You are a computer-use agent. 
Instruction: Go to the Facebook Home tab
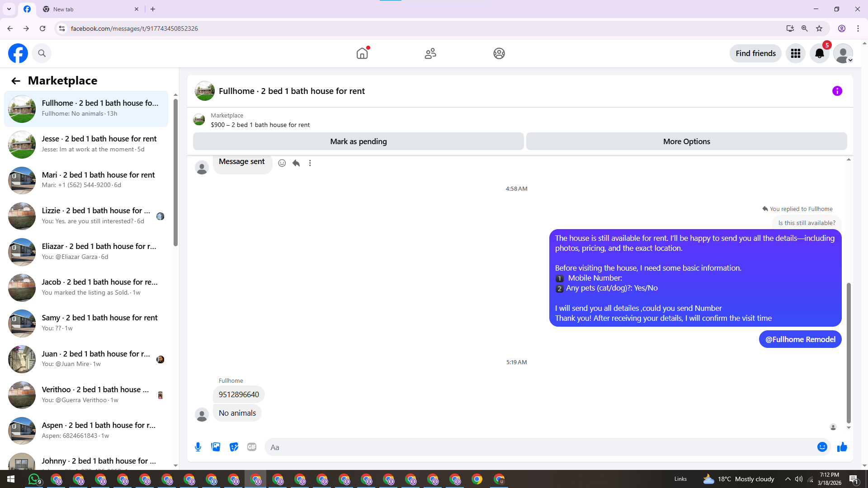point(362,53)
